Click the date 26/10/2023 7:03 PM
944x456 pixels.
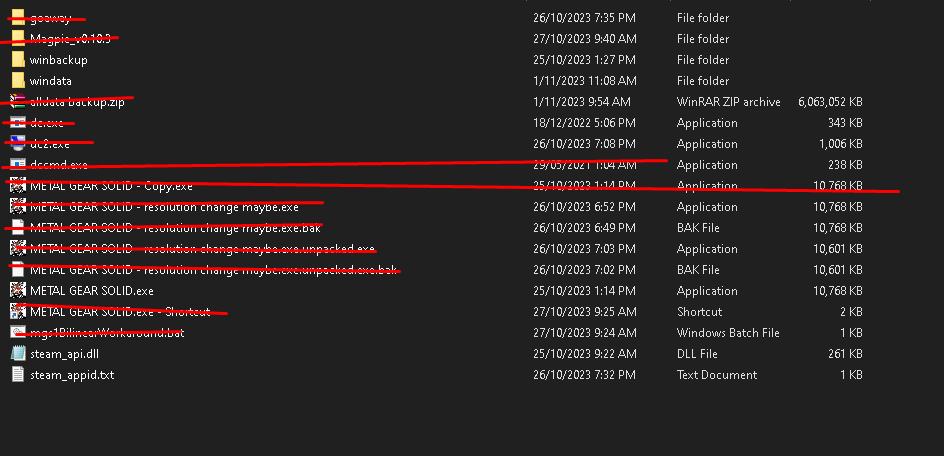coord(584,249)
